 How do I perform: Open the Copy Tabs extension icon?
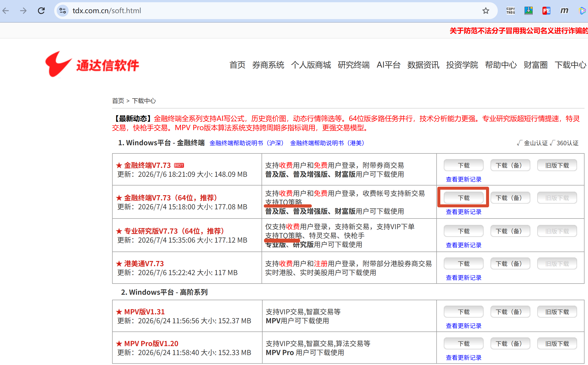(x=511, y=11)
